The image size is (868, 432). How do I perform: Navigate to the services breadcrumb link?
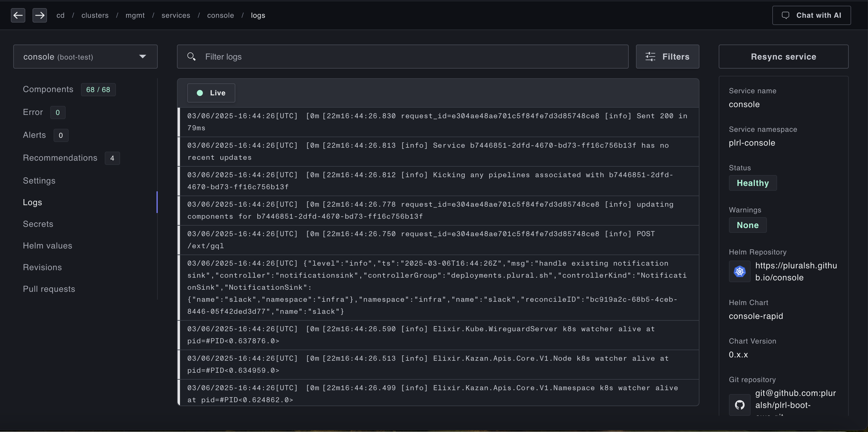(175, 15)
